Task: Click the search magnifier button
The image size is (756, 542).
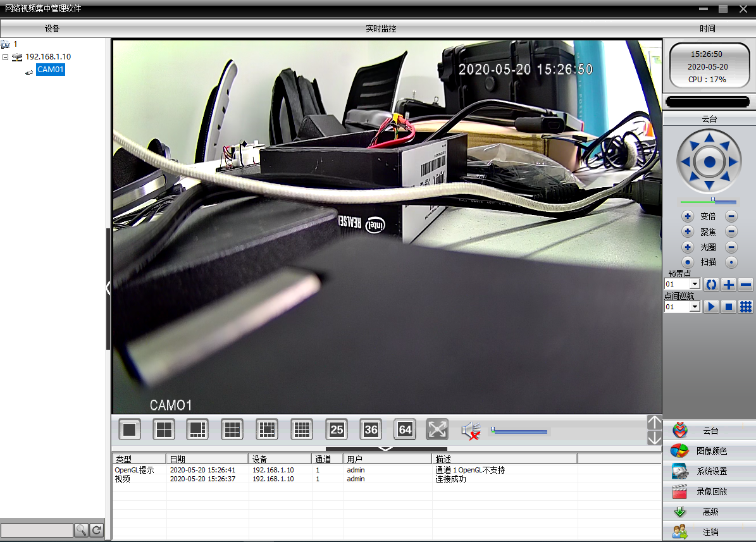Action: [x=81, y=531]
